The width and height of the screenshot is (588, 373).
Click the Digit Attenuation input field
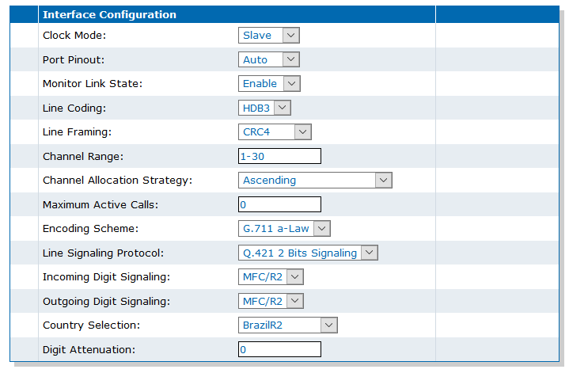click(279, 349)
